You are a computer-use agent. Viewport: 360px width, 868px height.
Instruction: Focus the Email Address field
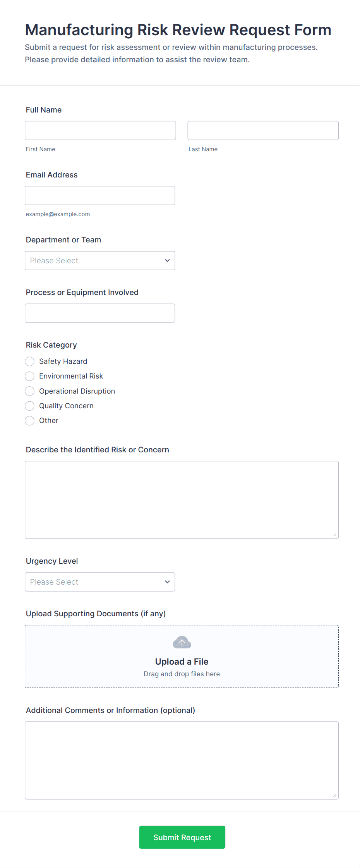100,195
